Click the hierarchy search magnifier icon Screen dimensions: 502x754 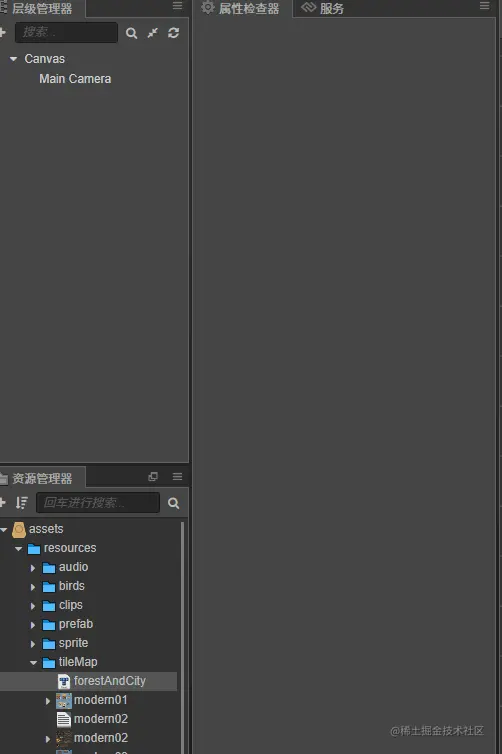(131, 33)
